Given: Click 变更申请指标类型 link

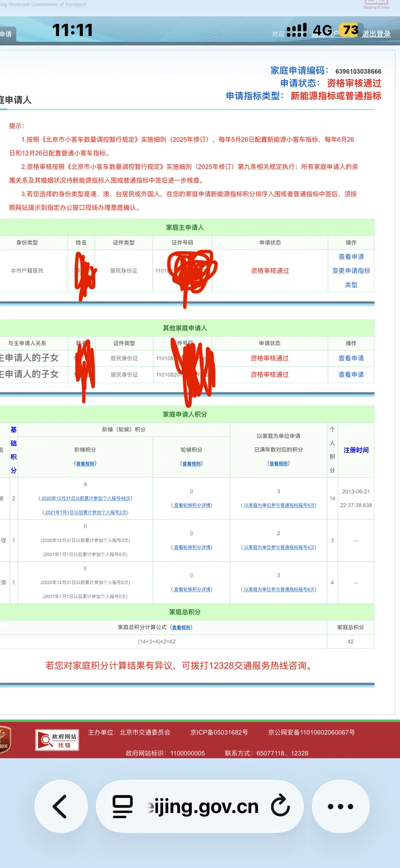Looking at the screenshot, I should pos(351,277).
